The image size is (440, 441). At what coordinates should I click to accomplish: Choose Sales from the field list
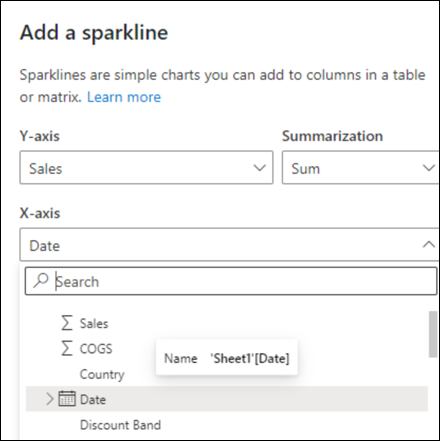[94, 323]
